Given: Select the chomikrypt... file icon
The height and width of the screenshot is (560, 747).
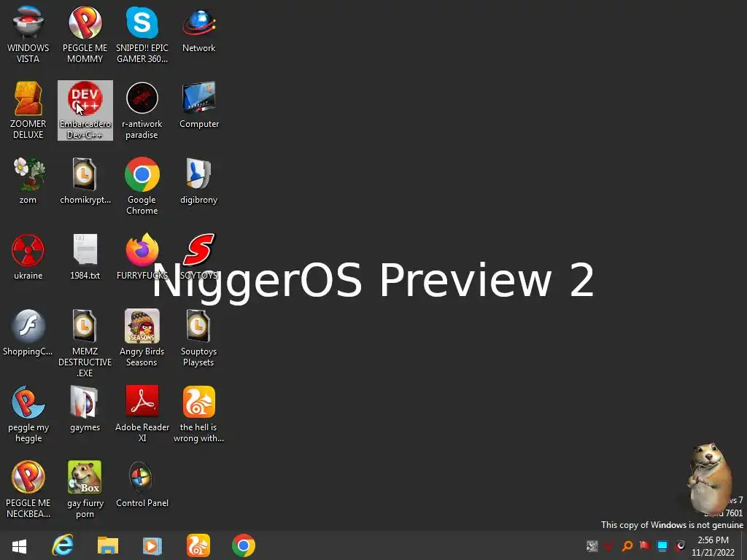Looking at the screenshot, I should point(85,181).
